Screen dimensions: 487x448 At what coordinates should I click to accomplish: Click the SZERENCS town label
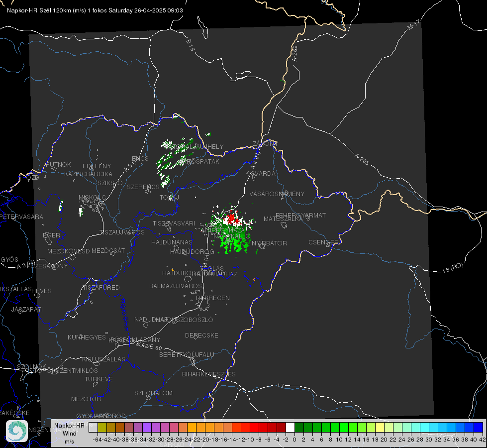143,187
